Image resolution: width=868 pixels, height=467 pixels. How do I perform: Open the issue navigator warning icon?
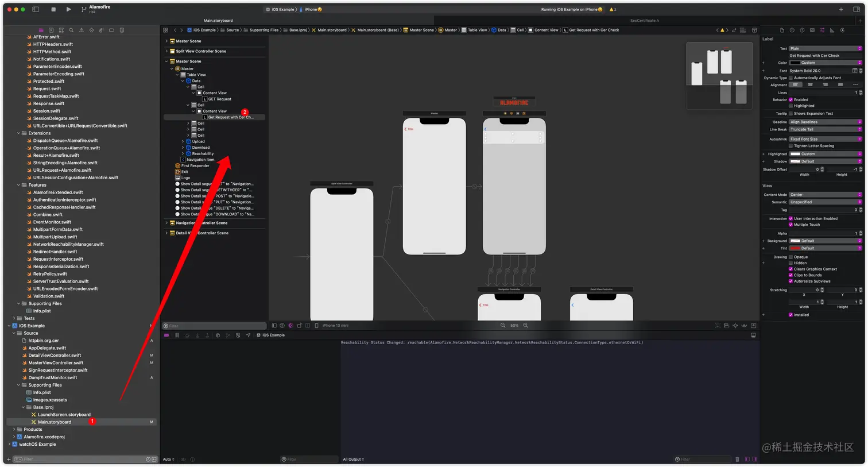pos(81,30)
